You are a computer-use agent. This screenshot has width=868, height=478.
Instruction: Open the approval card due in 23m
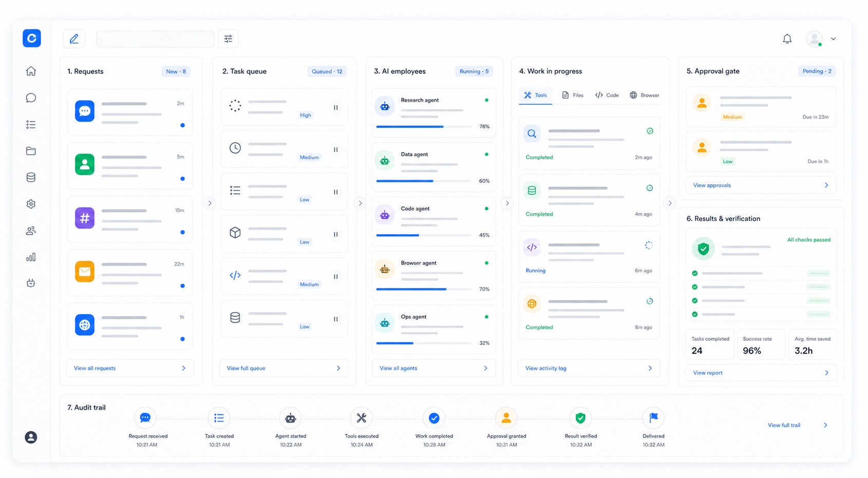tap(761, 107)
